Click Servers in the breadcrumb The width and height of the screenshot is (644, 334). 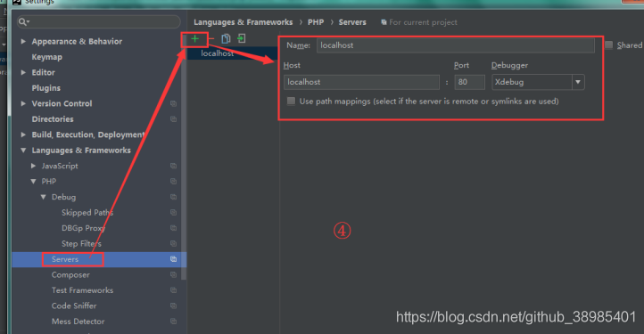point(352,22)
